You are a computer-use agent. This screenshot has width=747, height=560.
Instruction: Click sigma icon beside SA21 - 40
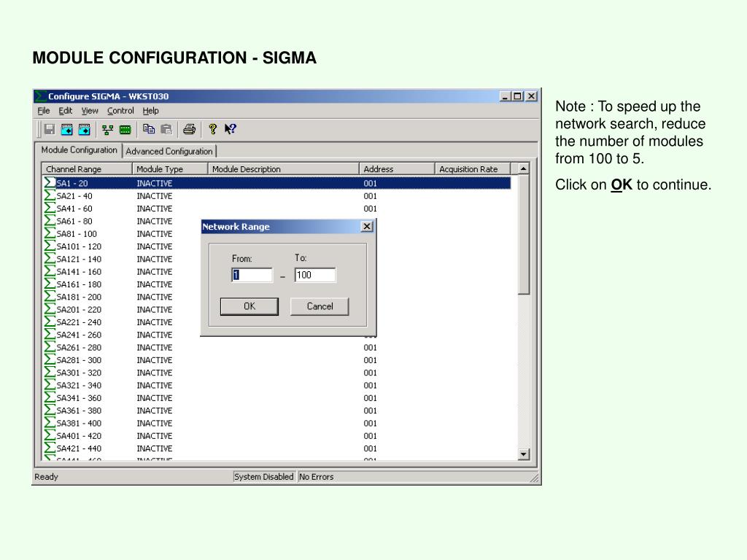pos(50,195)
